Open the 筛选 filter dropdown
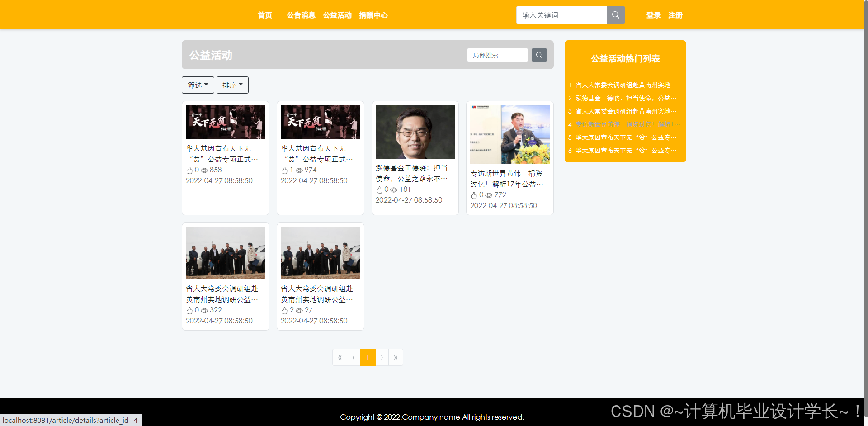 click(x=198, y=85)
